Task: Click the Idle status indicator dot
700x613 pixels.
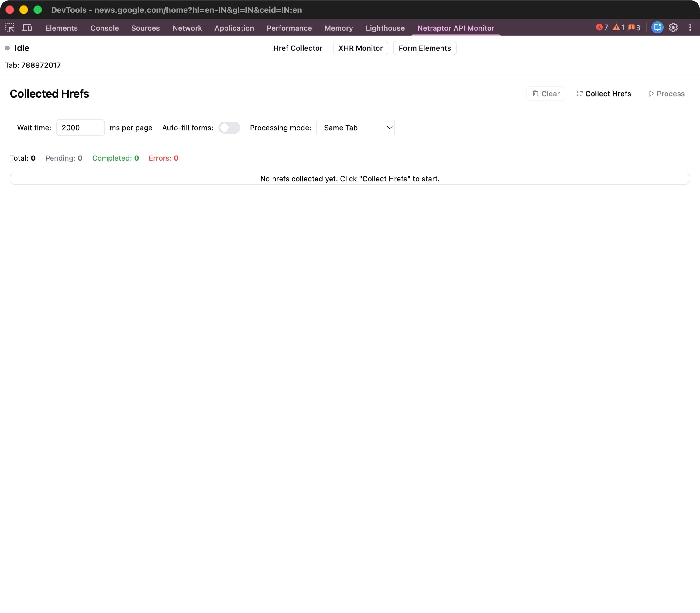Action: (8, 48)
